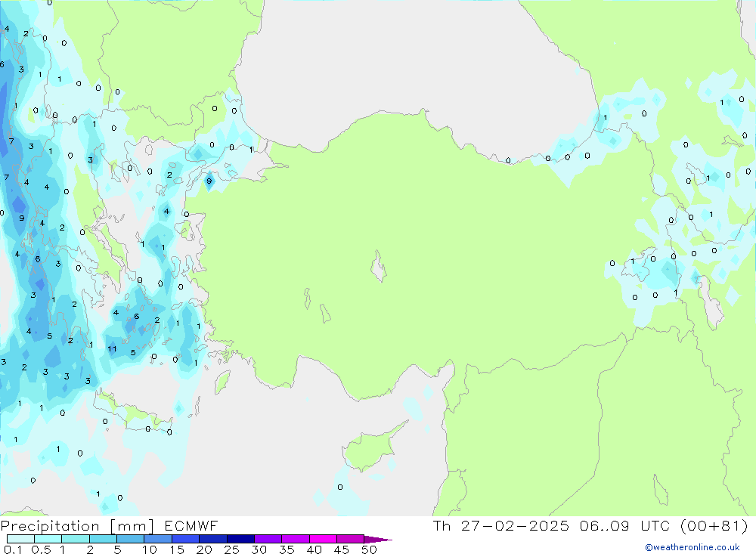Click the legend label "45"

[x=342, y=549]
